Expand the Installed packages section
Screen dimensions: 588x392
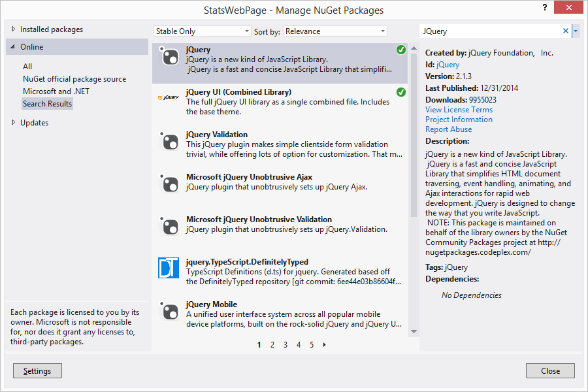point(14,29)
